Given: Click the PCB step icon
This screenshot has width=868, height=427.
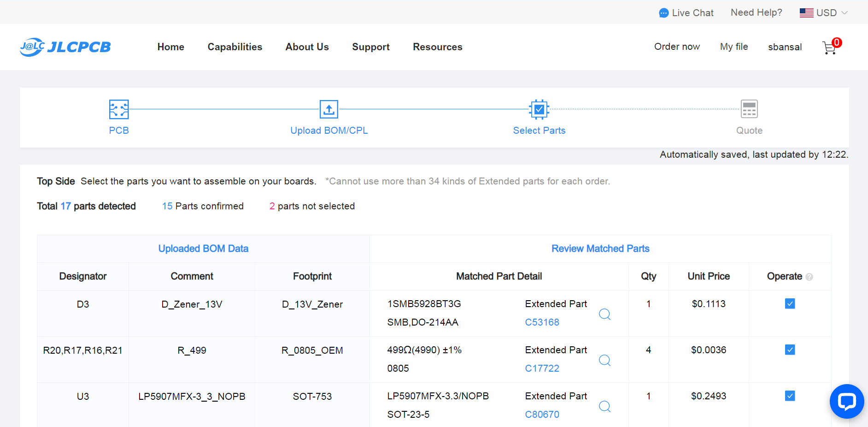Looking at the screenshot, I should tap(119, 109).
